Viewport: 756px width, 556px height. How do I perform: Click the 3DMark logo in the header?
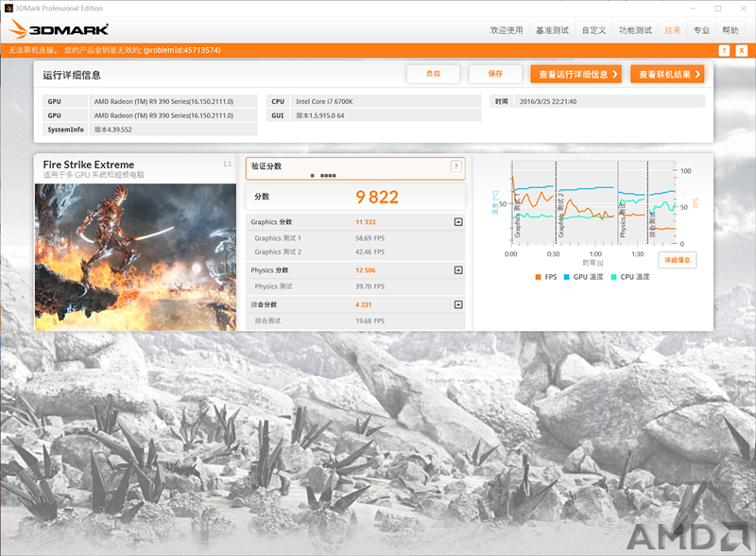[x=59, y=29]
